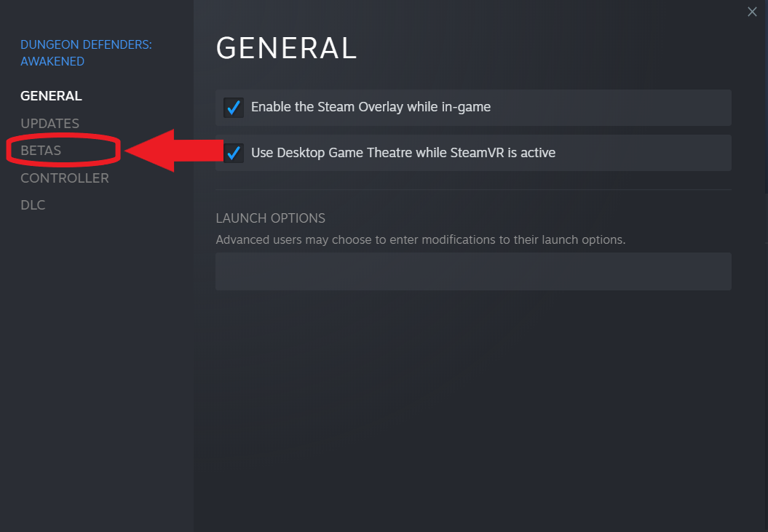768x532 pixels.
Task: Click the 'Use Desktop Game Theatre' label text
Action: pyautogui.click(x=403, y=152)
